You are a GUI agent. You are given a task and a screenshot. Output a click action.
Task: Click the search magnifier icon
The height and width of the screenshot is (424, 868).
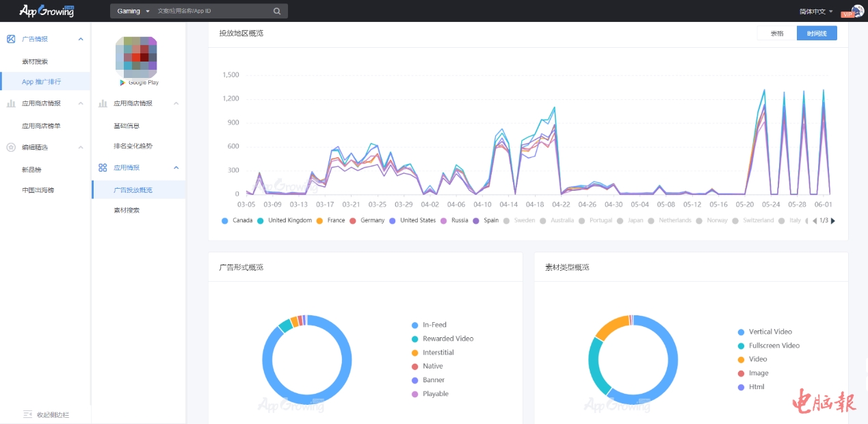(x=277, y=11)
